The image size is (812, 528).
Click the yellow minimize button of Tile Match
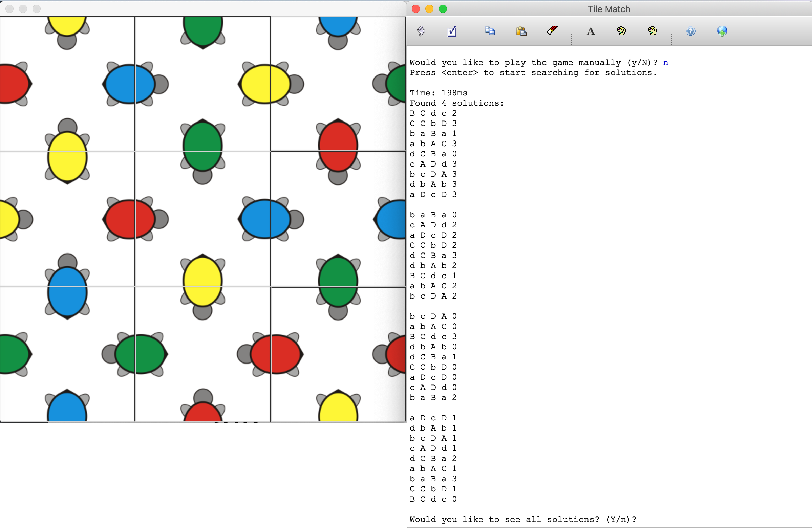click(x=429, y=9)
